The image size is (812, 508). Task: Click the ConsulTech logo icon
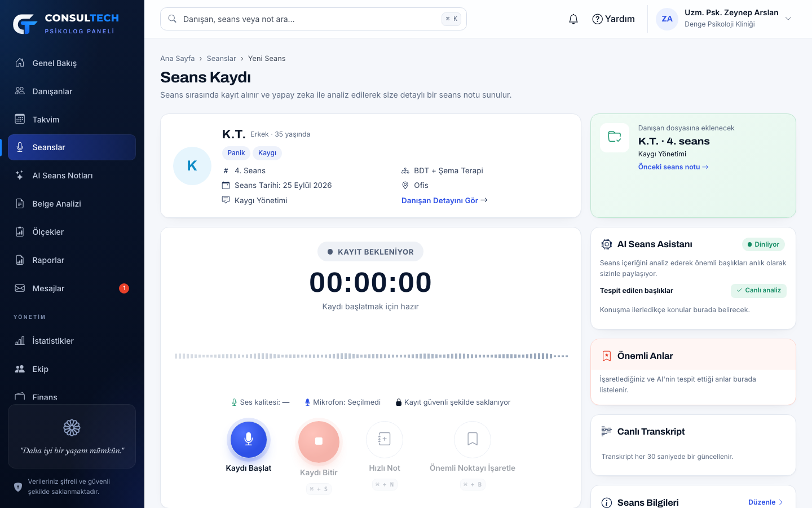[25, 24]
